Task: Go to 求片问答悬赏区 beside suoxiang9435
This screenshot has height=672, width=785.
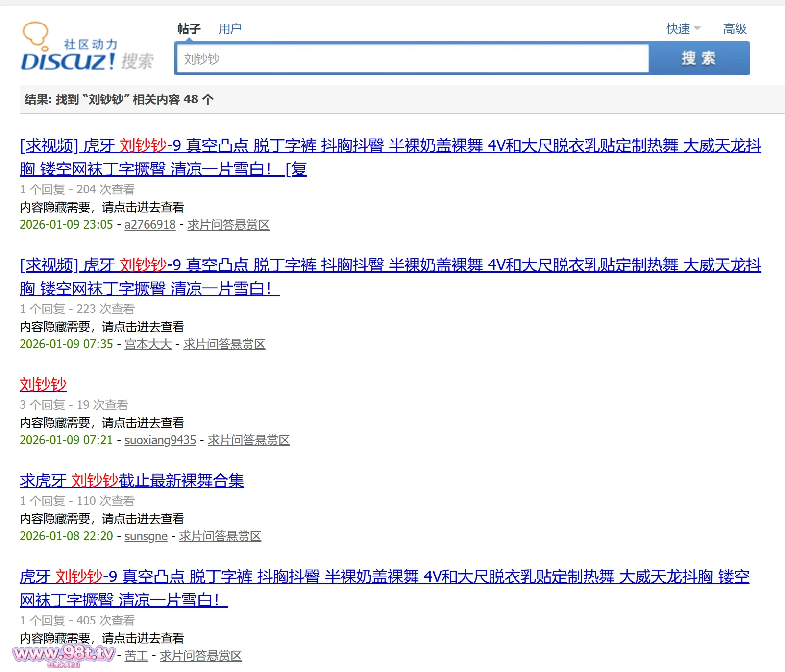Action: (249, 440)
